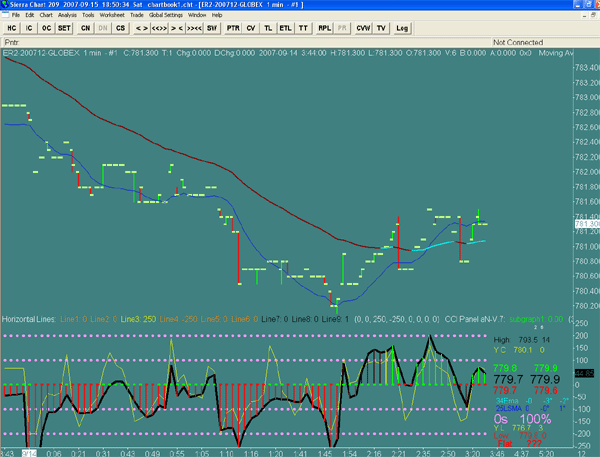This screenshot has height=457, width=600.
Task: Click the greyed PR toolbar button
Action: coord(342,28)
